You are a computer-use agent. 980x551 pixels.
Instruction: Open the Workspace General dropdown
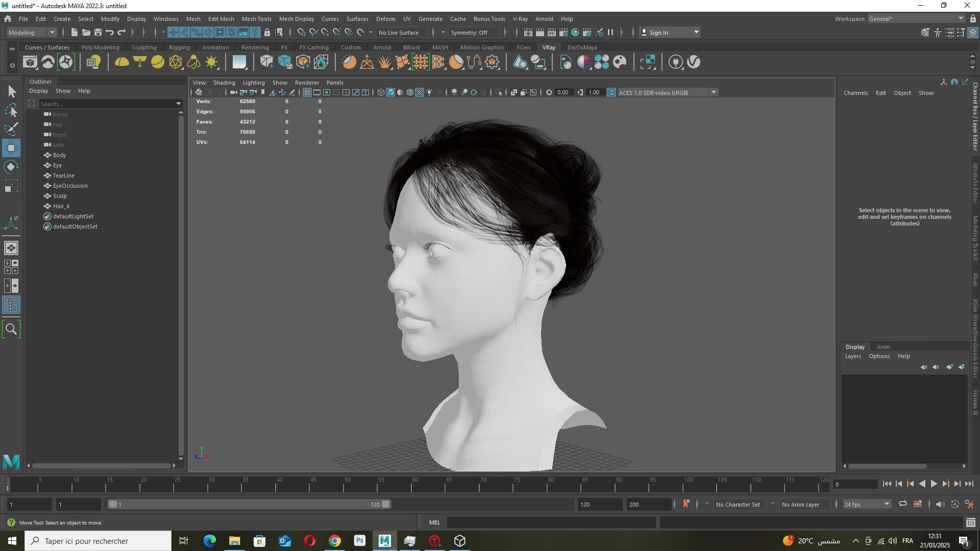pos(916,19)
